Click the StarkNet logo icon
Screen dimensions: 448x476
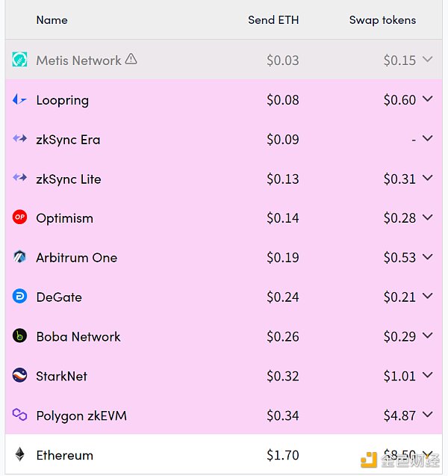(x=20, y=375)
